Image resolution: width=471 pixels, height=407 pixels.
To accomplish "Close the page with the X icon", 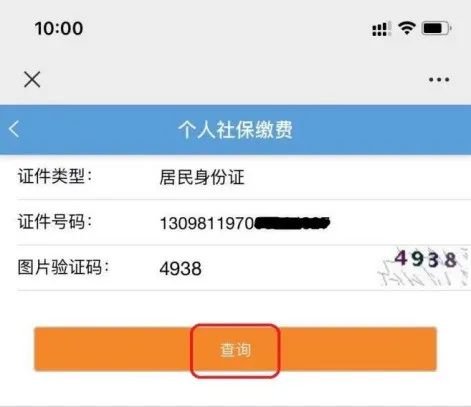I will click(32, 79).
